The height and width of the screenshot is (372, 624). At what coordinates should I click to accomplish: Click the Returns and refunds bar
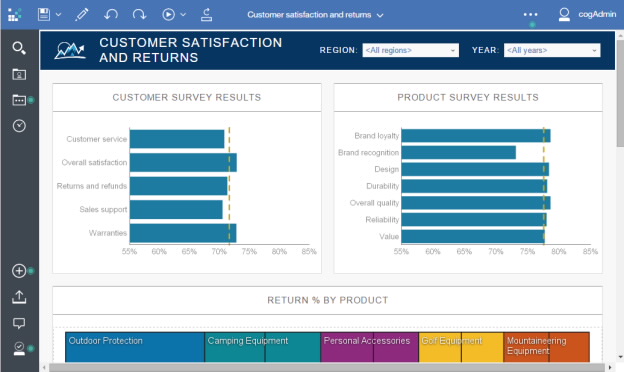(179, 186)
